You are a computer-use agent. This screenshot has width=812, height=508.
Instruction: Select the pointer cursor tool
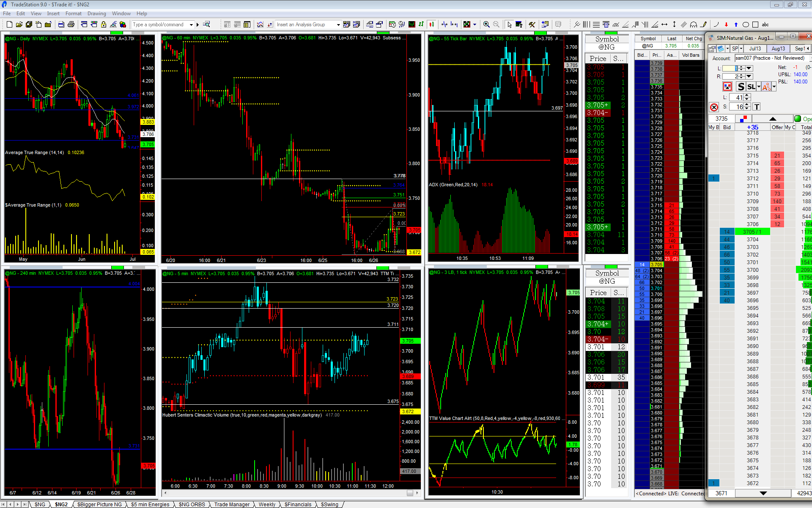tap(509, 25)
